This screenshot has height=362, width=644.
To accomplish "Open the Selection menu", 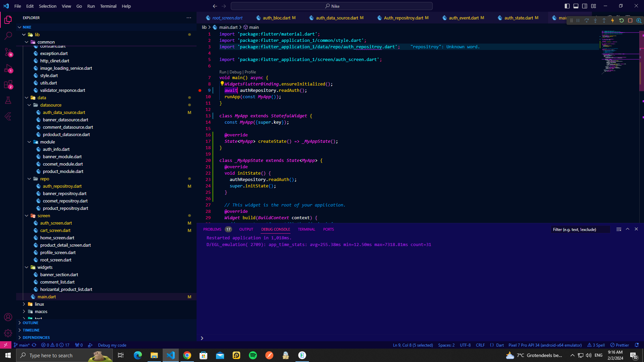I will [x=47, y=6].
